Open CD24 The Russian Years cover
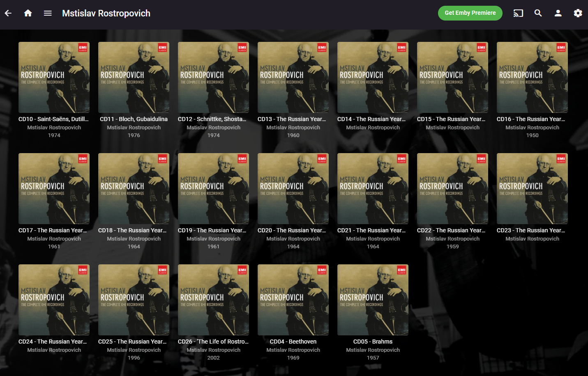 click(54, 300)
